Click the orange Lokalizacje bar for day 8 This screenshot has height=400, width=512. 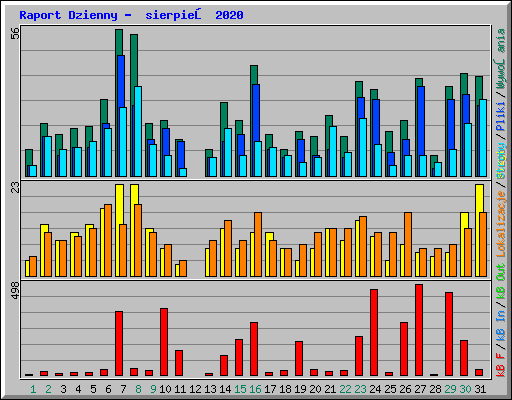[x=138, y=240]
